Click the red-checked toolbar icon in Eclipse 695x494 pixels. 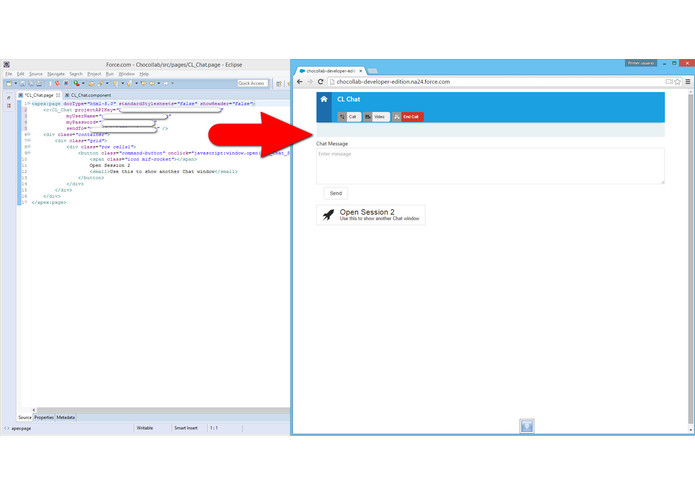(58, 83)
